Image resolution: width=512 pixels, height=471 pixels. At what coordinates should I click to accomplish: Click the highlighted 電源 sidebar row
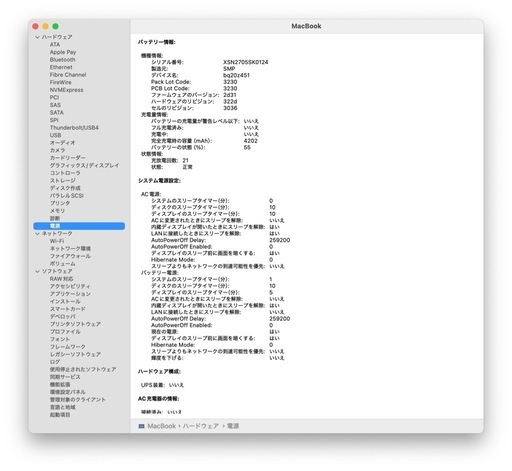pos(79,226)
